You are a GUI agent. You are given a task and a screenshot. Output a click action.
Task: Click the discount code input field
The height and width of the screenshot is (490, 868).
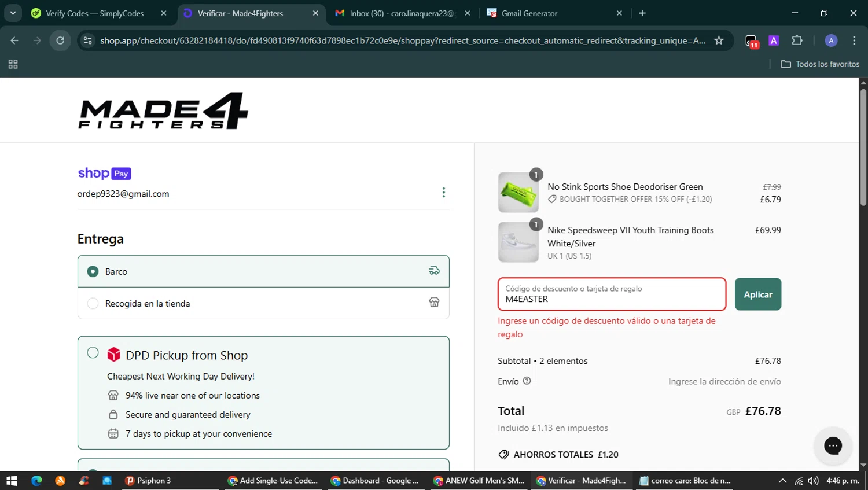click(x=612, y=294)
